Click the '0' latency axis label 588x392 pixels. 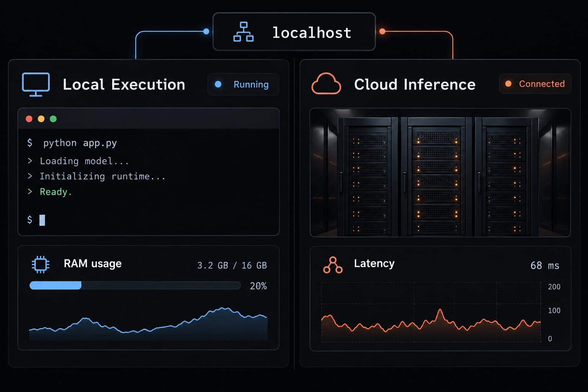point(550,339)
